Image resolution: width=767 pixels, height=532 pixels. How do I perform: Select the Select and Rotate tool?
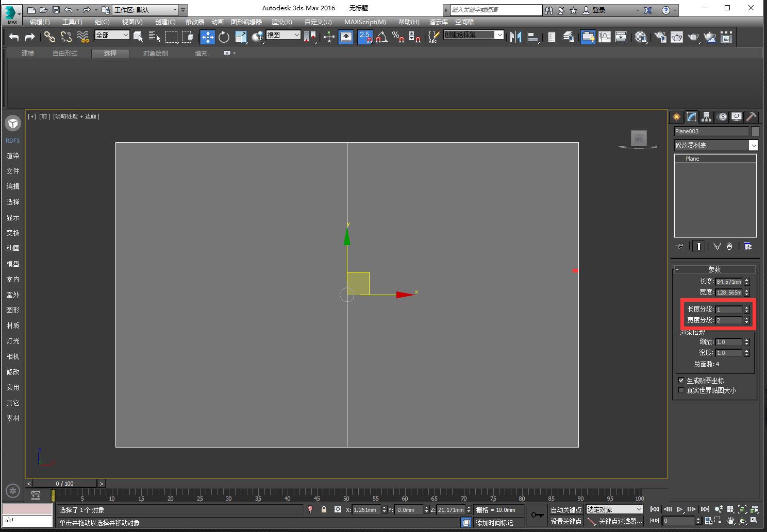coord(224,37)
